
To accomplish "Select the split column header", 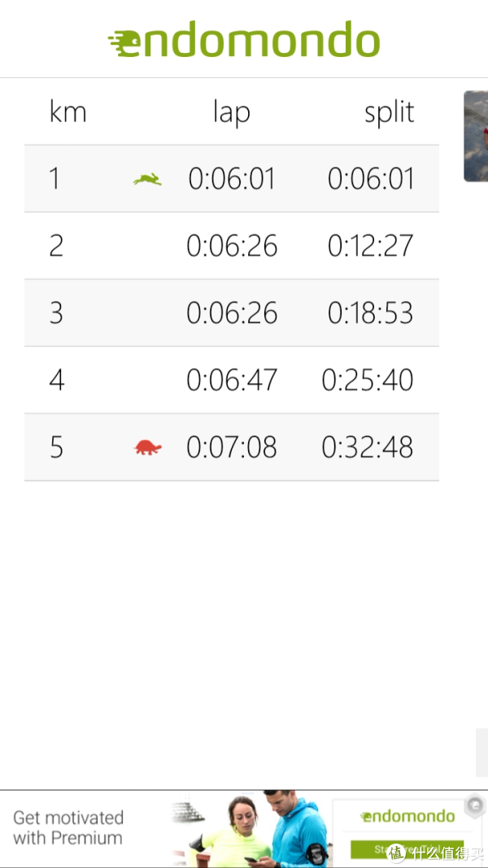I will [389, 113].
